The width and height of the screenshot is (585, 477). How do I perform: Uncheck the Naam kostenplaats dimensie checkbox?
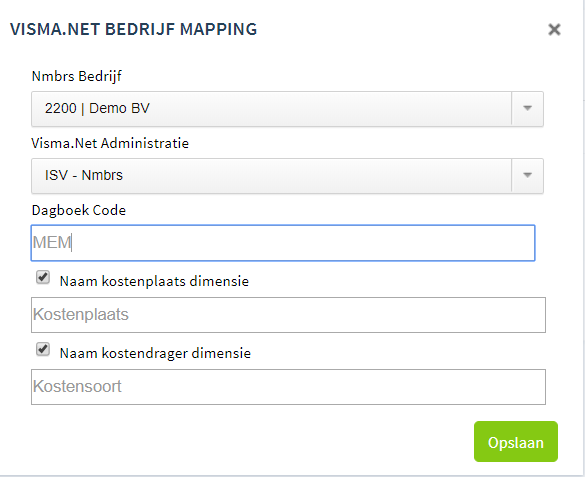click(x=43, y=277)
